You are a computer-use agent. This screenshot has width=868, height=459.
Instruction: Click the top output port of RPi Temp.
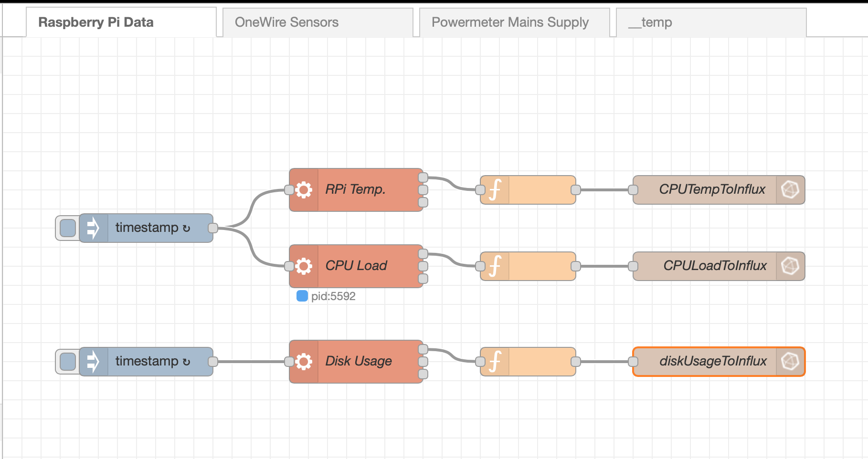(423, 177)
